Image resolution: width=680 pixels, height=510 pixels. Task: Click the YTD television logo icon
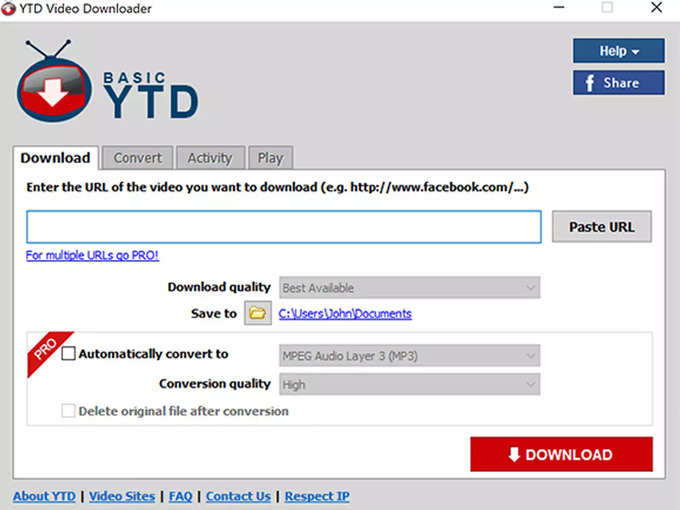tap(54, 81)
